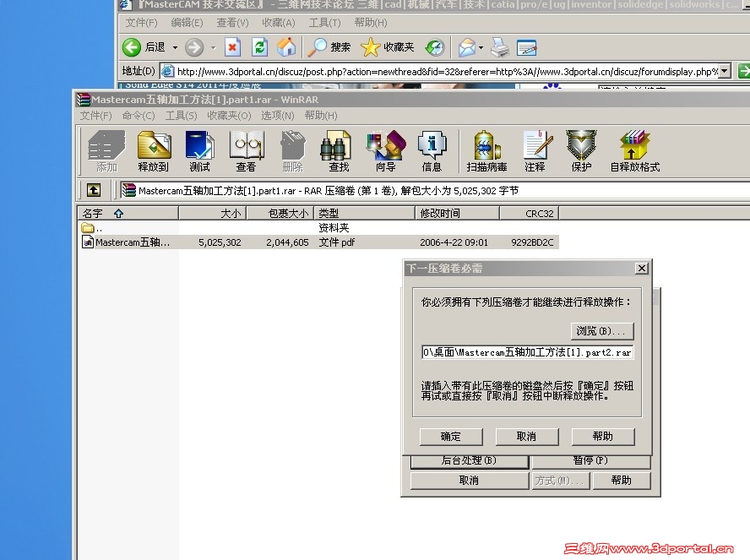
Task: Click the Extract To icon in WinRAR
Action: pos(154,151)
